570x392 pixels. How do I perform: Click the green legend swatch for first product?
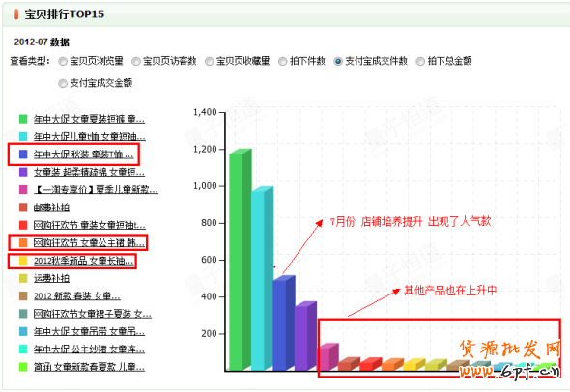(23, 119)
